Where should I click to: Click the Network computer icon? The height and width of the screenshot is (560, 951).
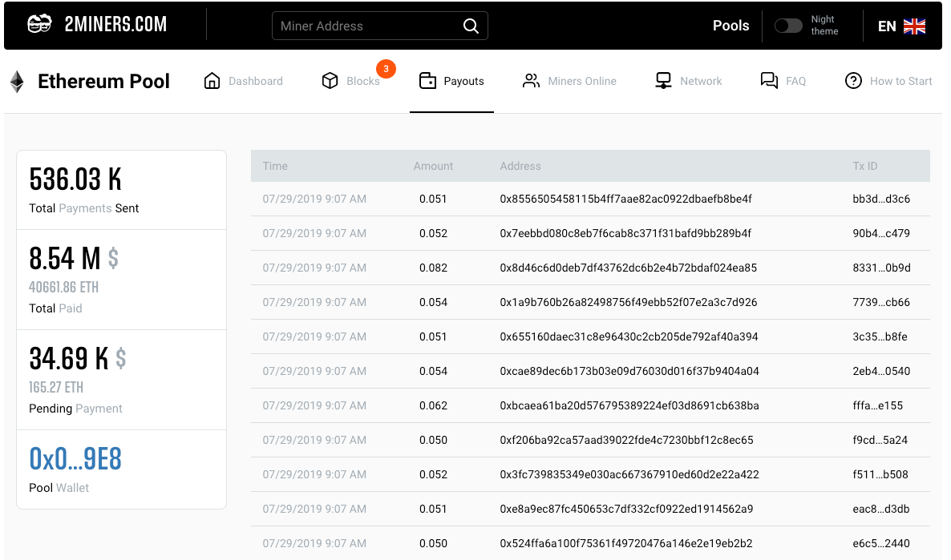point(663,81)
